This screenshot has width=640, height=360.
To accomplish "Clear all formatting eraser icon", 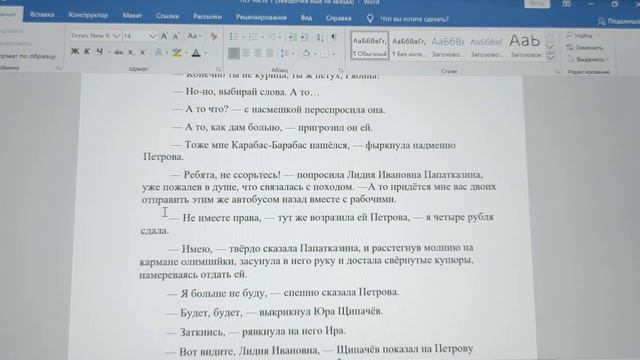I will coord(213,36).
